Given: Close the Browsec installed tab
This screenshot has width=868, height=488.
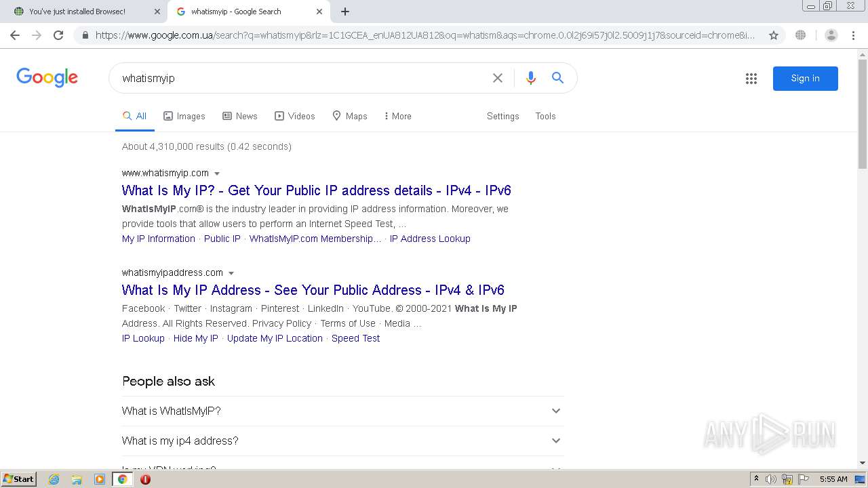Looking at the screenshot, I should click(157, 12).
